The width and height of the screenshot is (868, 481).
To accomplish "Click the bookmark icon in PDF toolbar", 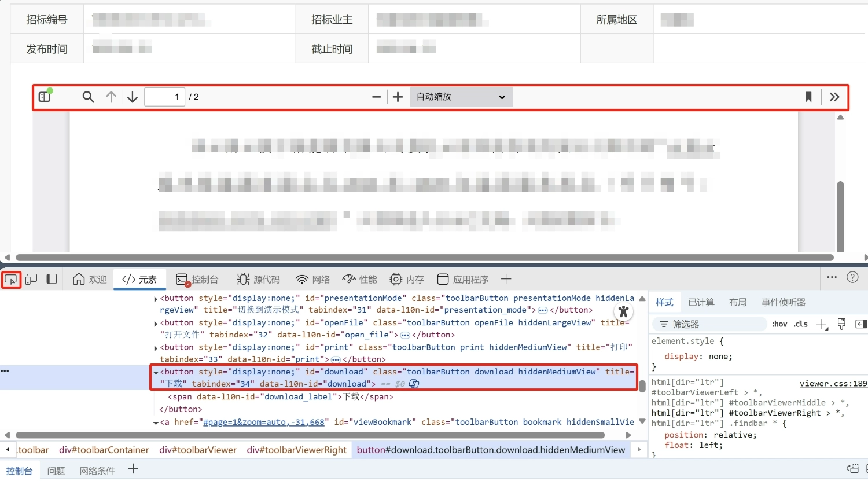I will (808, 97).
